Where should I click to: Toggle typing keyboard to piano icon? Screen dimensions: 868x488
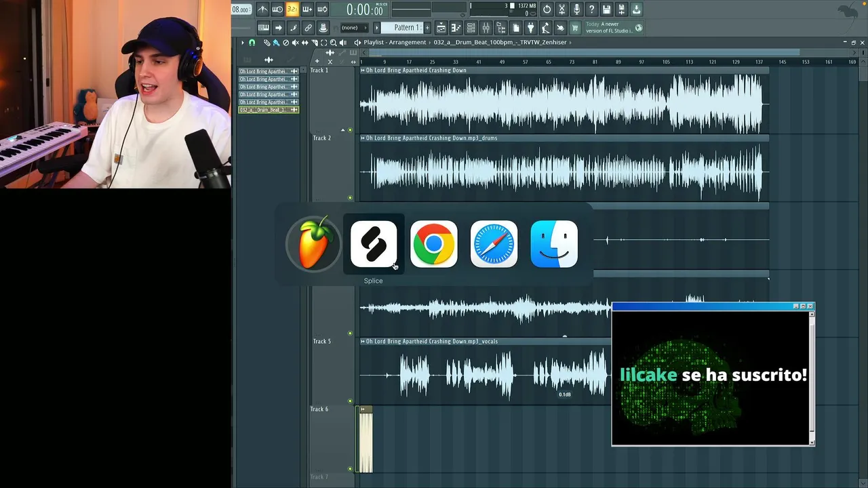coord(263,28)
